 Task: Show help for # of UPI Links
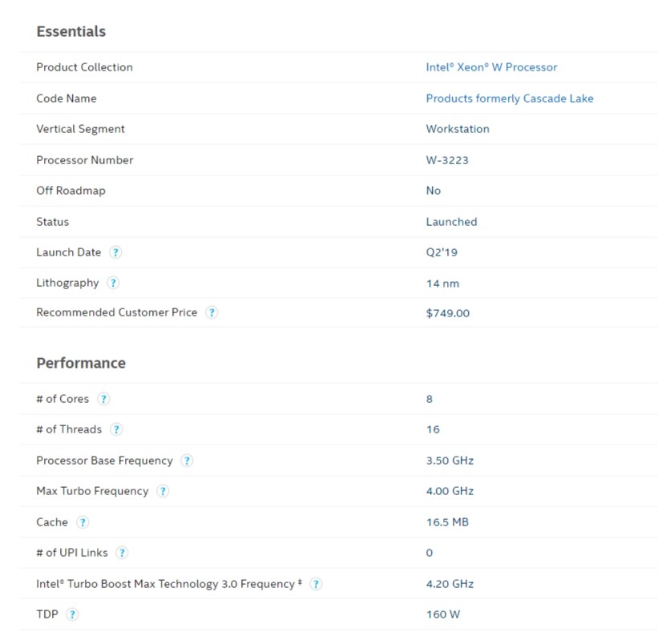(122, 553)
